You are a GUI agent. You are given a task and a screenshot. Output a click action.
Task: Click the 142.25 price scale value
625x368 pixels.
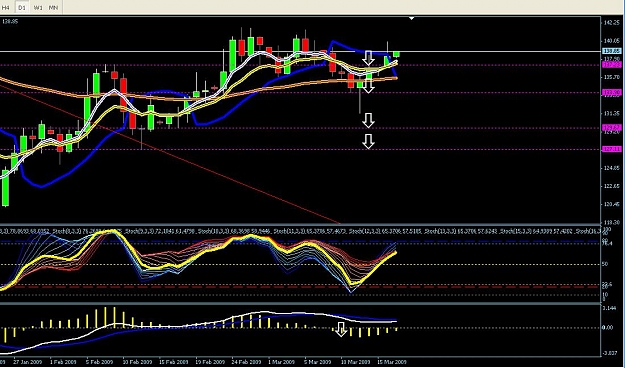coord(612,23)
